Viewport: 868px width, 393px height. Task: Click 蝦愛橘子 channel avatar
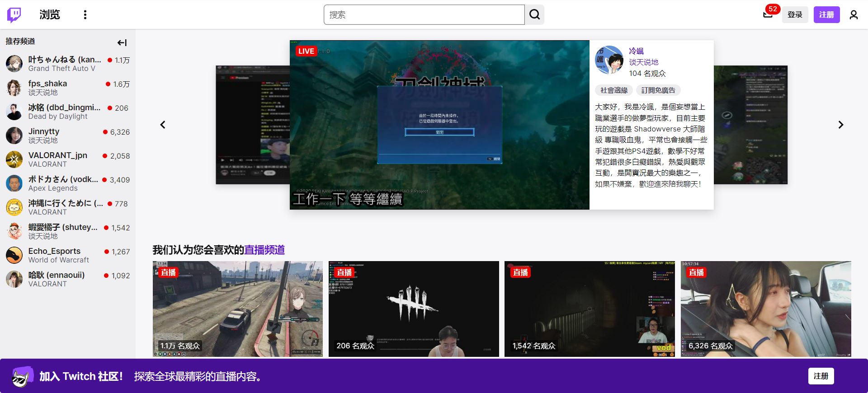point(14,231)
